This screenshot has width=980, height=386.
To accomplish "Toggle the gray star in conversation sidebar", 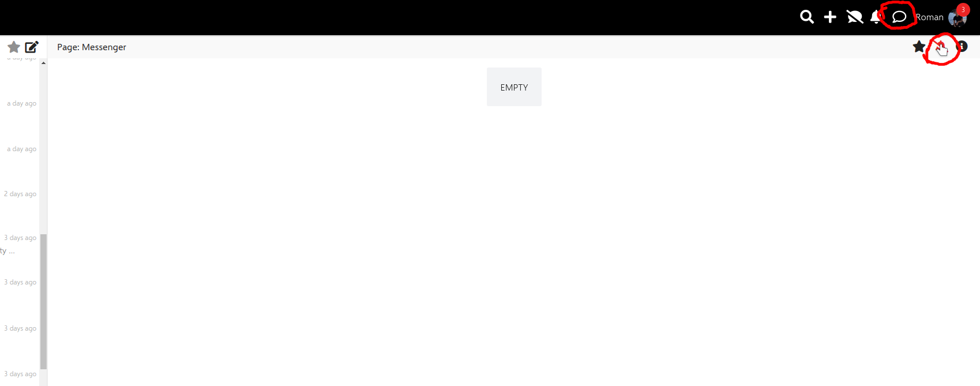I will tap(14, 47).
